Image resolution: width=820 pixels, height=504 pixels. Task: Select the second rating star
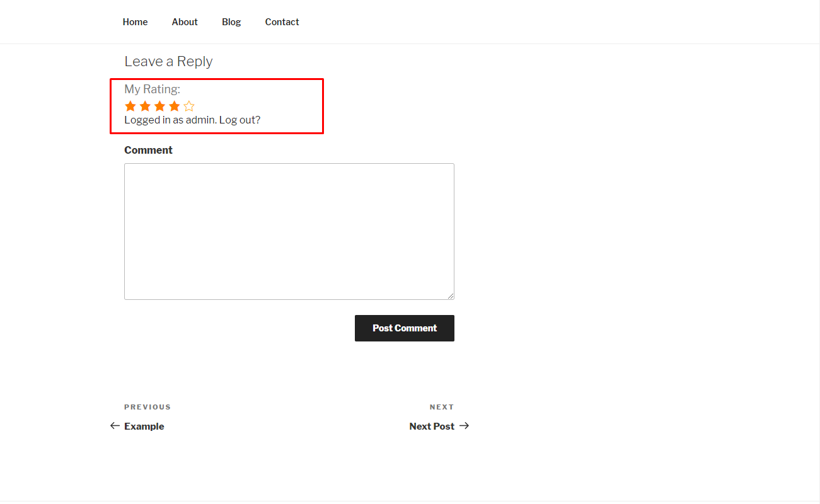pyautogui.click(x=145, y=106)
